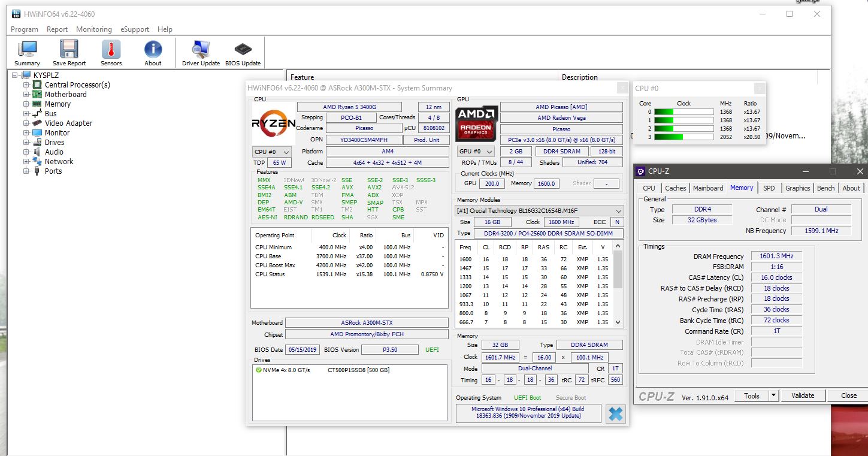The width and height of the screenshot is (868, 456).
Task: Launch the BIOS Update tool
Action: (x=243, y=53)
